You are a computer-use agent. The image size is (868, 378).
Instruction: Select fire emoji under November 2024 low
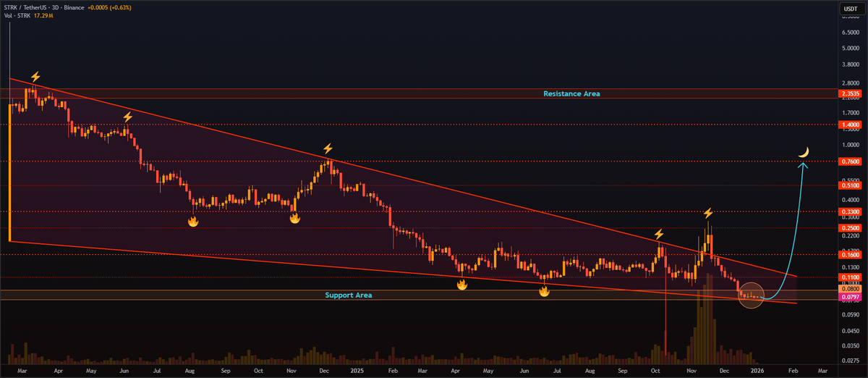pyautogui.click(x=294, y=218)
